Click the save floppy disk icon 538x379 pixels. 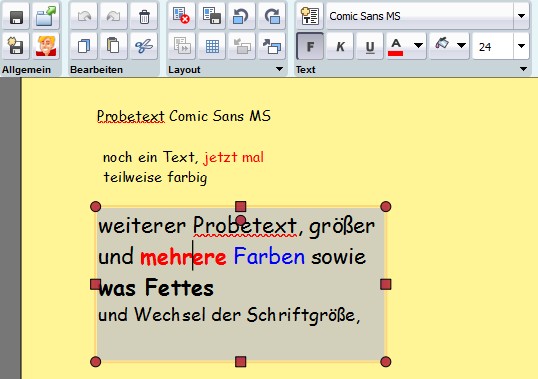coord(16,16)
